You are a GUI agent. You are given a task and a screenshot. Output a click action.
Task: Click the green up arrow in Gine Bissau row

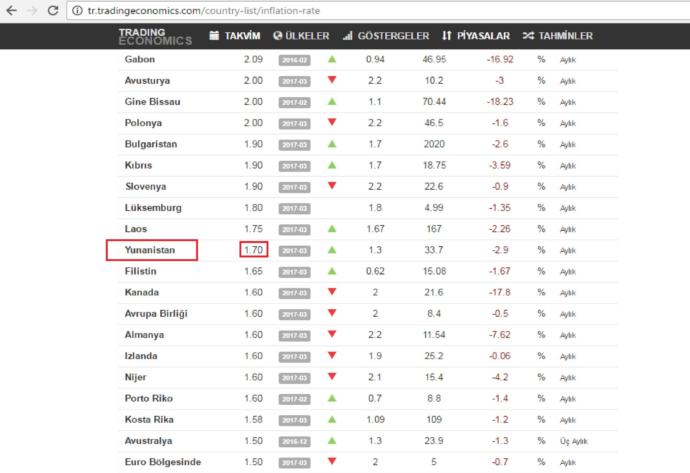(x=332, y=101)
